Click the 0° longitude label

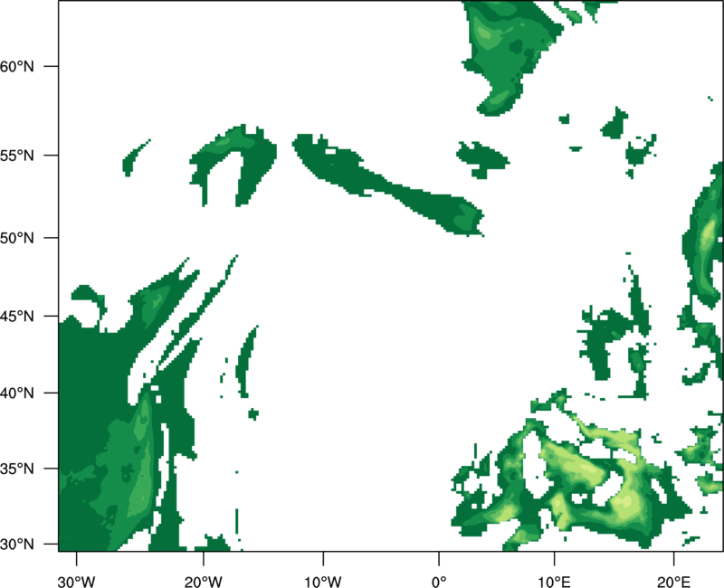click(439, 582)
